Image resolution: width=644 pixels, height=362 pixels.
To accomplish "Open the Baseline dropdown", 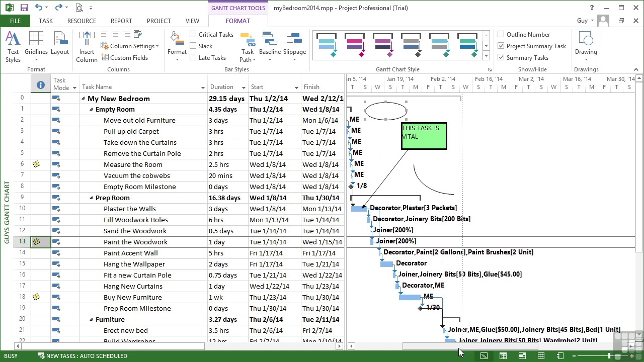I will pos(270,47).
